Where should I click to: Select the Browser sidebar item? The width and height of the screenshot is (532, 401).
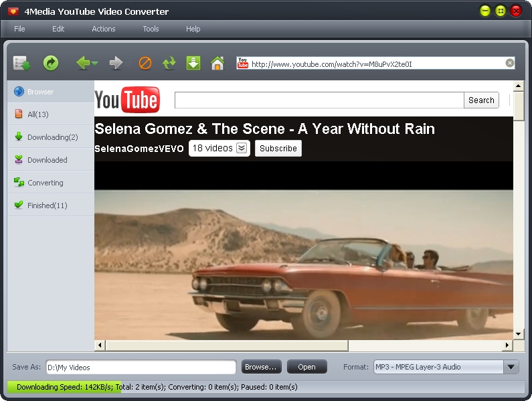point(51,92)
